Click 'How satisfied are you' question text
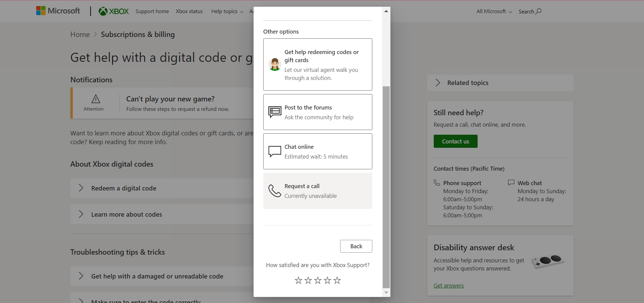Viewport: 644px width, 303px height. (x=318, y=265)
